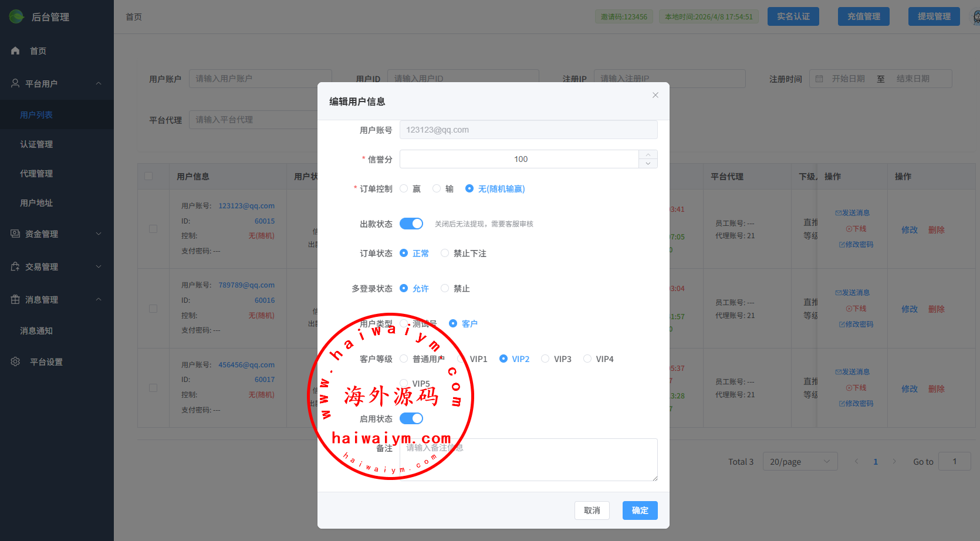This screenshot has height=541, width=980.
Task: Click the 取消 cancel button
Action: pyautogui.click(x=592, y=510)
